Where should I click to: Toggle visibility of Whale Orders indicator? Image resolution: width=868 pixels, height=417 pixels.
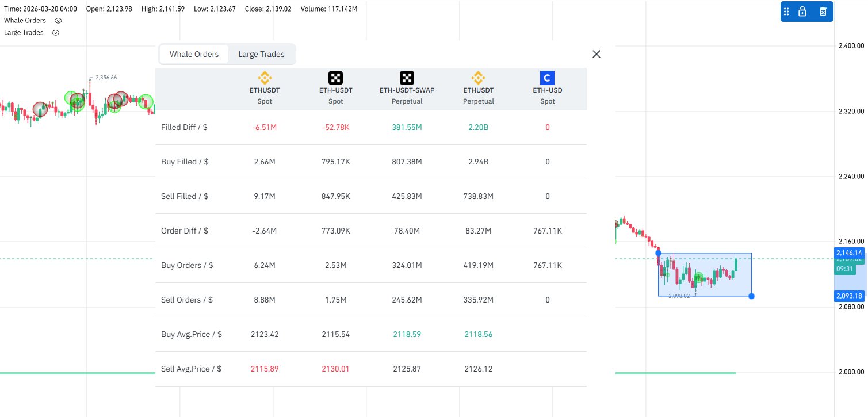coord(58,21)
